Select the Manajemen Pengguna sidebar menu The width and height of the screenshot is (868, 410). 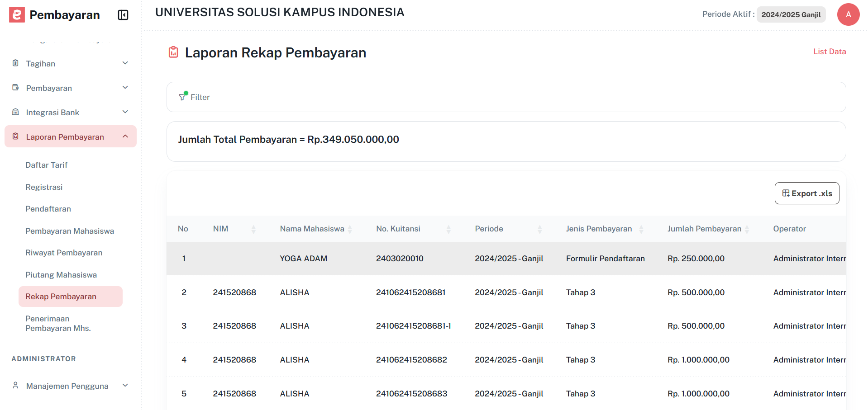tap(71, 386)
